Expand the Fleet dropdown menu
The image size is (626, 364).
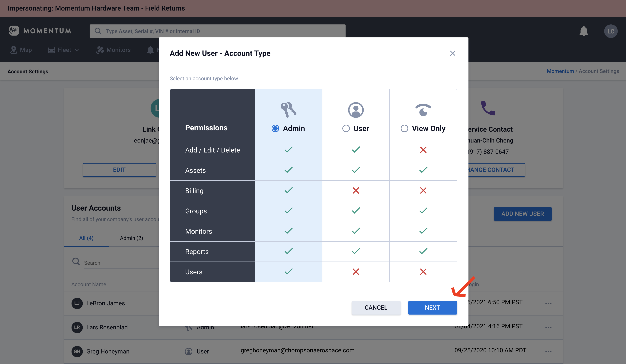[64, 50]
